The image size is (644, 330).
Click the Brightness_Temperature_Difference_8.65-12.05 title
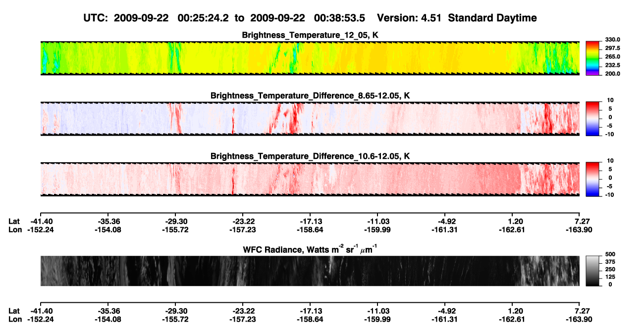pos(310,95)
